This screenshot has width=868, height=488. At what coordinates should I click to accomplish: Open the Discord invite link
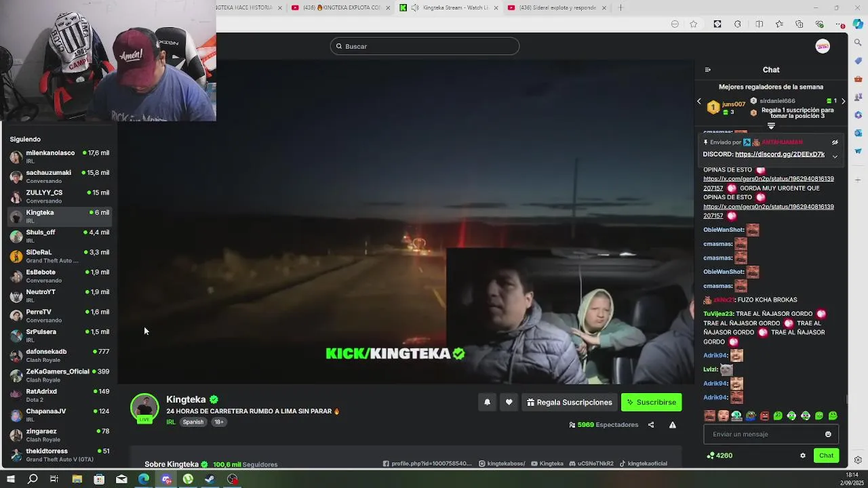tap(779, 155)
